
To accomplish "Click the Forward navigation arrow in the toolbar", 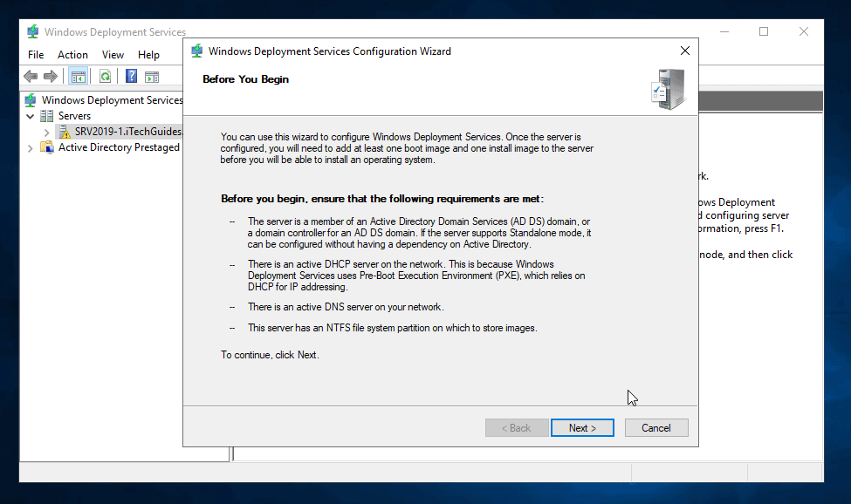I will click(x=50, y=76).
